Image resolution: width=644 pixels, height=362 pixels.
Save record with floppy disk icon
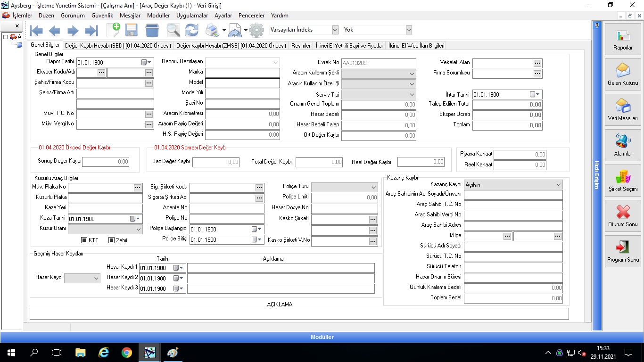point(131,31)
